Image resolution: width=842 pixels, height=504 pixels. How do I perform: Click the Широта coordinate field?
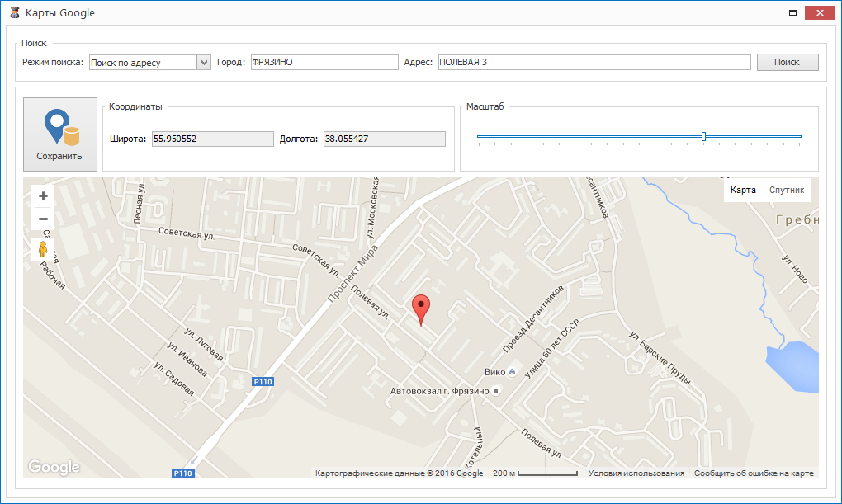click(x=213, y=139)
